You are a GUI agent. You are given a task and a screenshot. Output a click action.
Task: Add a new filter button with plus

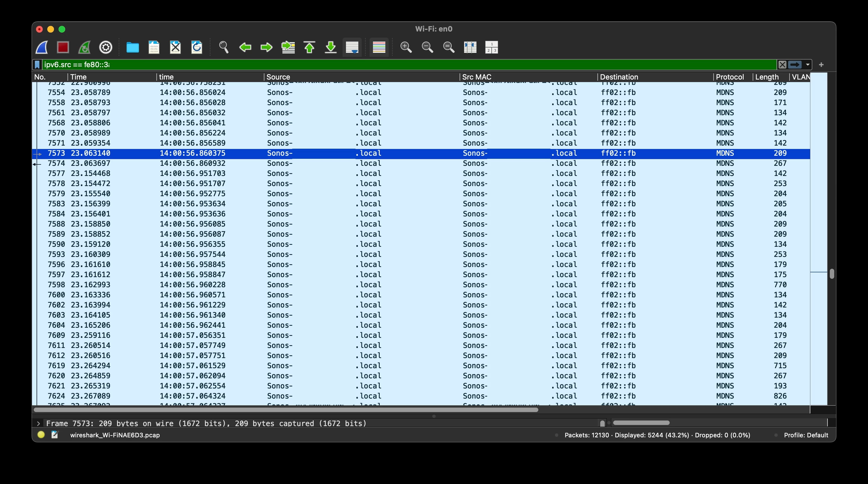pos(821,65)
